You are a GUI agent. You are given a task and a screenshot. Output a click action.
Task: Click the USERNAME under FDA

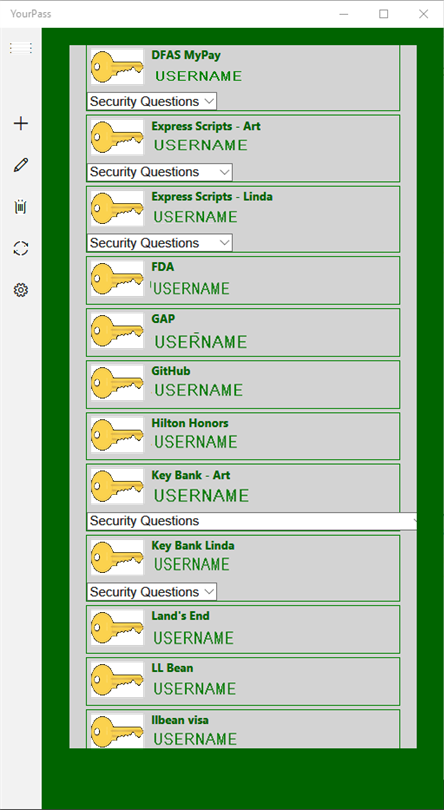coord(191,289)
